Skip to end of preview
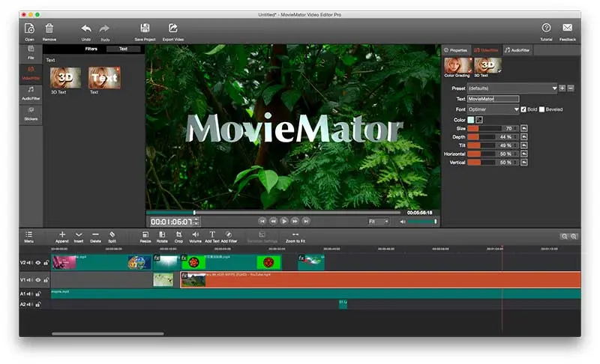 coord(306,221)
